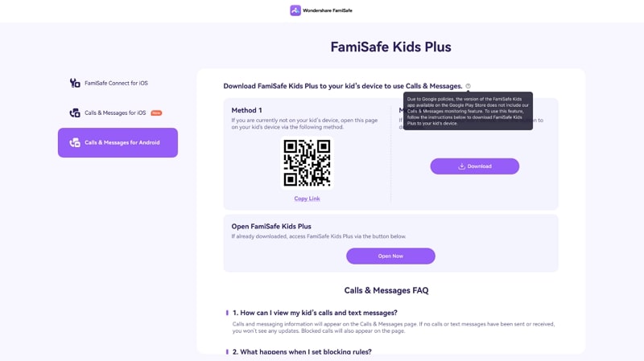Switch to Calls & Messages for iOS
The width and height of the screenshot is (644, 361).
click(115, 113)
